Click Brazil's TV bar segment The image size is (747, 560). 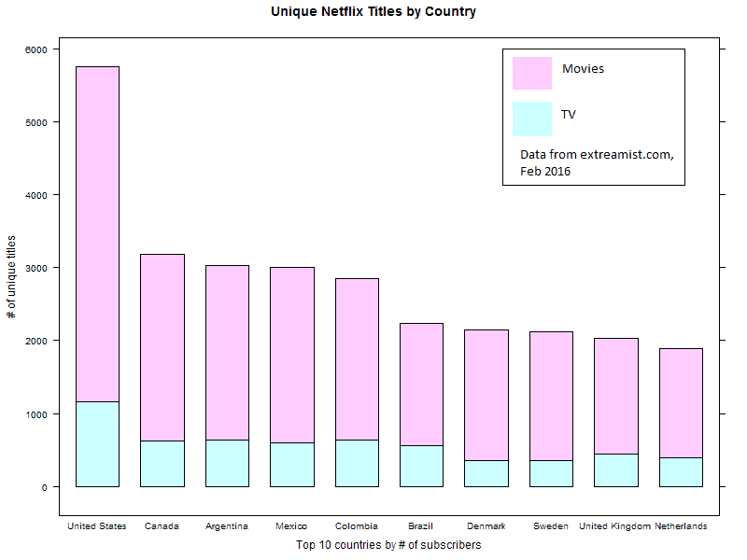pos(422,466)
